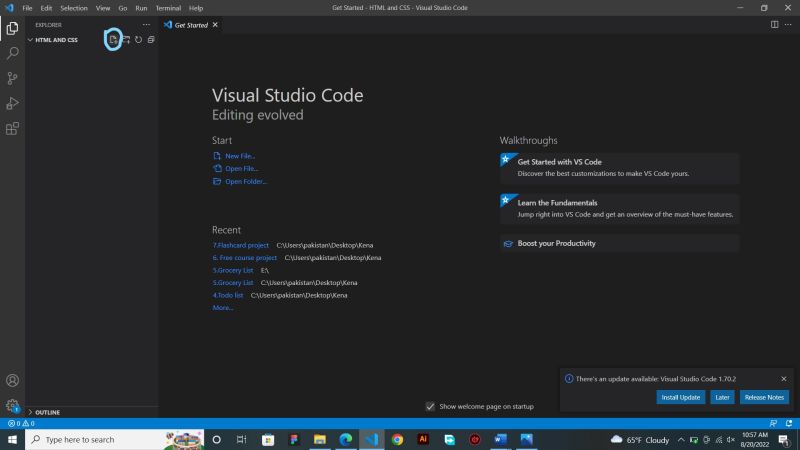Select the Get Started tab
Image resolution: width=800 pixels, height=450 pixels.
coord(191,25)
